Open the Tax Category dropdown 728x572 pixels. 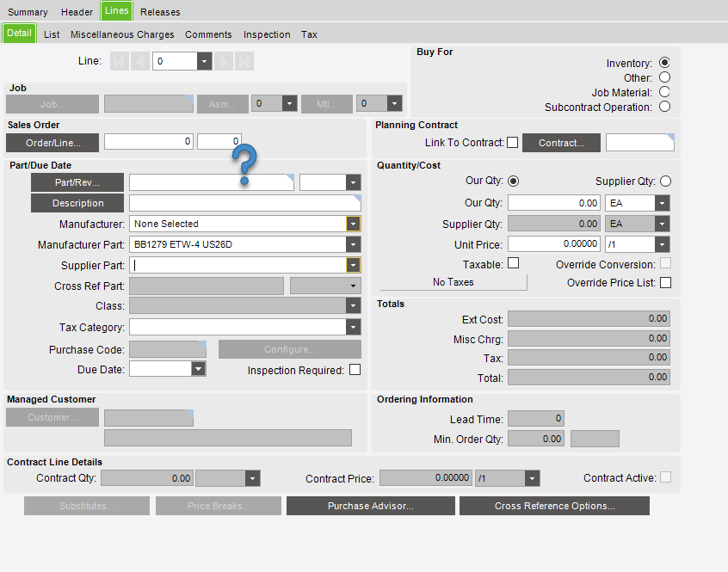click(353, 327)
